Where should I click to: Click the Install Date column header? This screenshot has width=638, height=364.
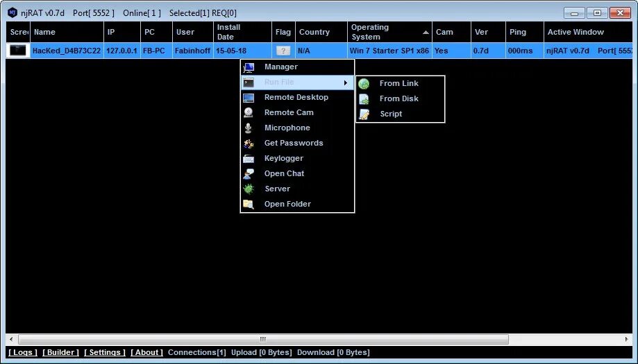click(x=242, y=32)
